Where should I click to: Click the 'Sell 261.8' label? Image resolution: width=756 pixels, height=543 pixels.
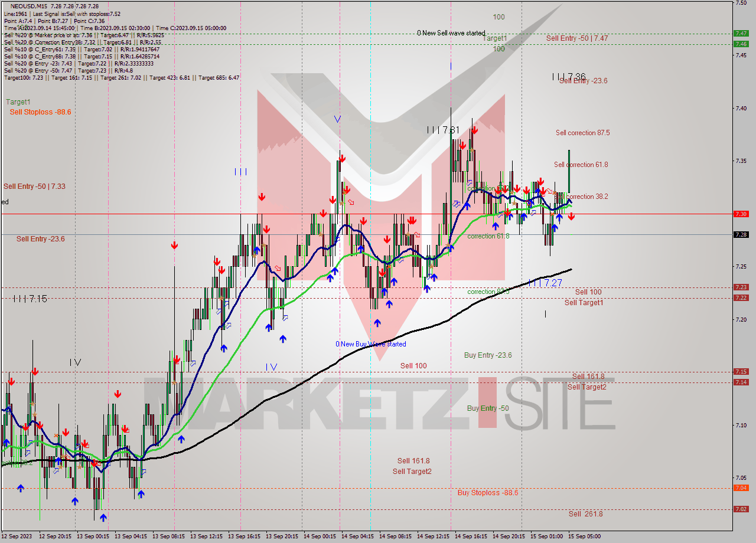coord(586,513)
